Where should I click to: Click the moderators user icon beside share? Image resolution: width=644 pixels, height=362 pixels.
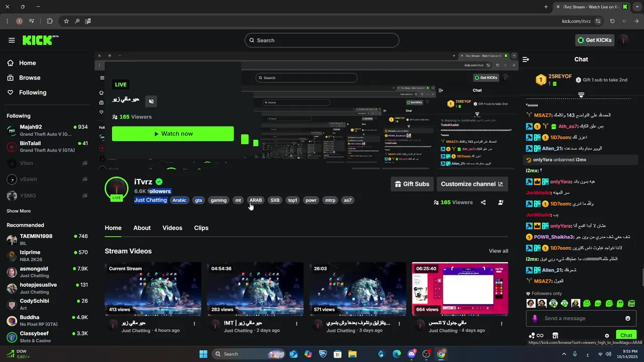coord(501,203)
